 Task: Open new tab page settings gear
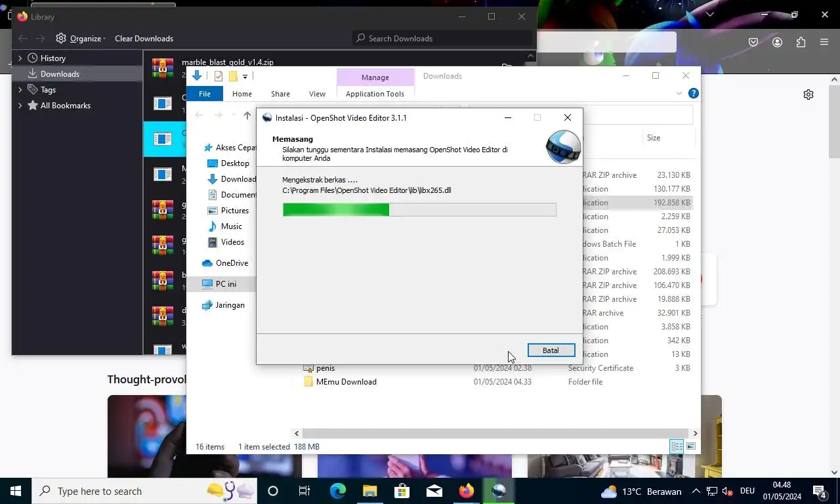point(808,94)
